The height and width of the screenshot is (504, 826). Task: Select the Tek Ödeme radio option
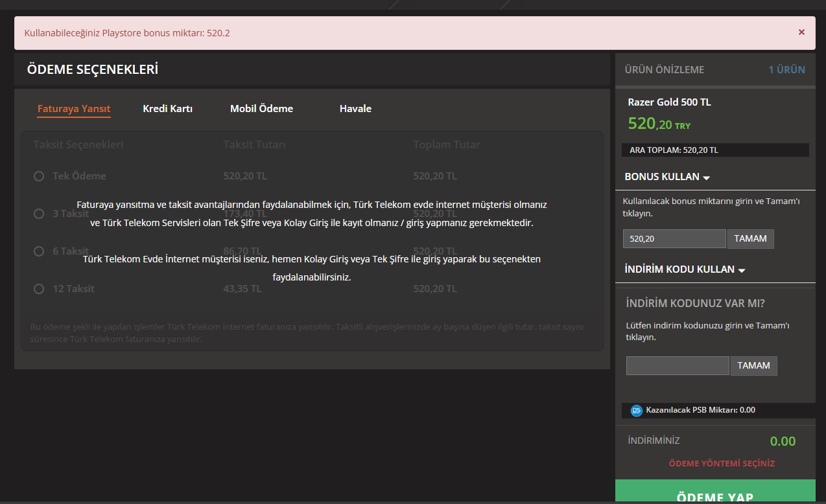click(x=39, y=176)
